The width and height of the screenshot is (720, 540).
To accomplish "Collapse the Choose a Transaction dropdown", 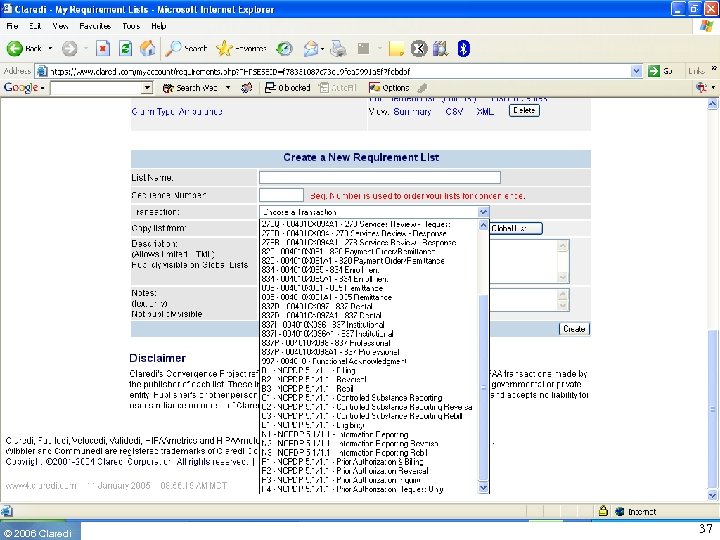I will pos(483,212).
